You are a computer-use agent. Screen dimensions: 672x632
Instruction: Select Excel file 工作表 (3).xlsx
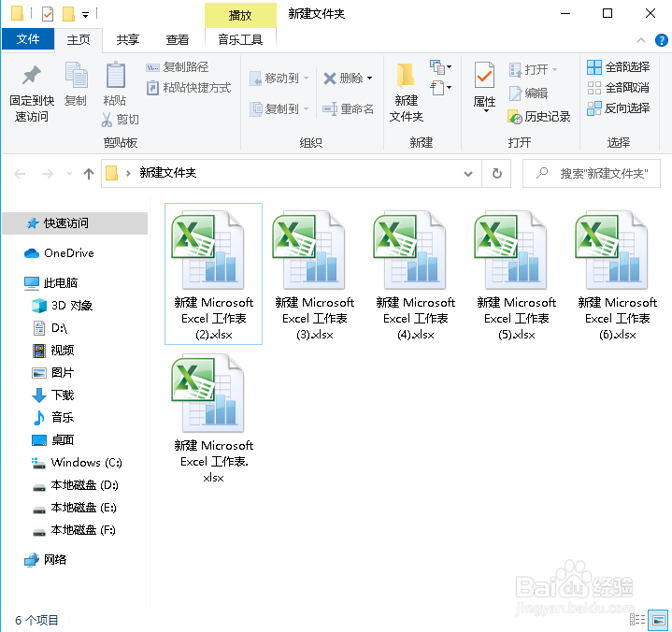(315, 275)
